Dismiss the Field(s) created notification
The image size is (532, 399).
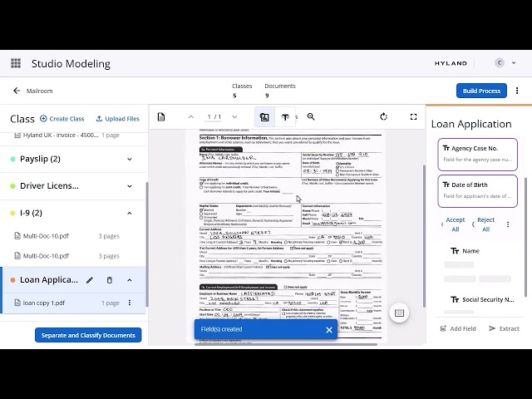pyautogui.click(x=329, y=330)
